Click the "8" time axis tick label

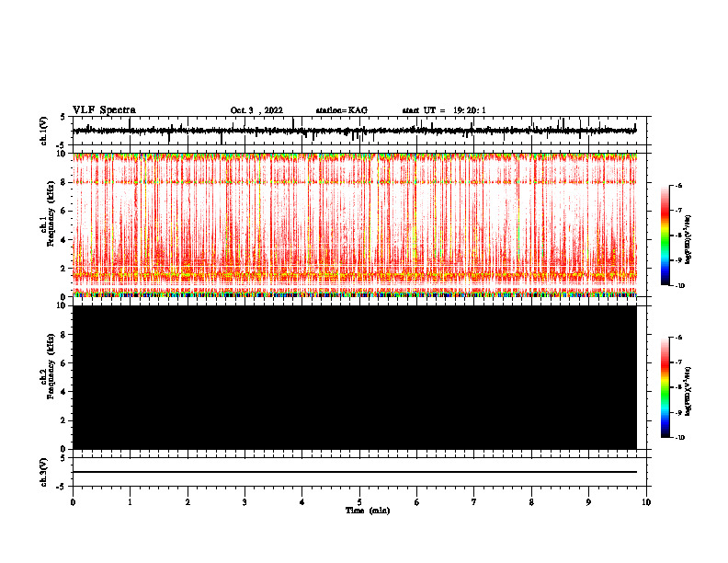[531, 502]
